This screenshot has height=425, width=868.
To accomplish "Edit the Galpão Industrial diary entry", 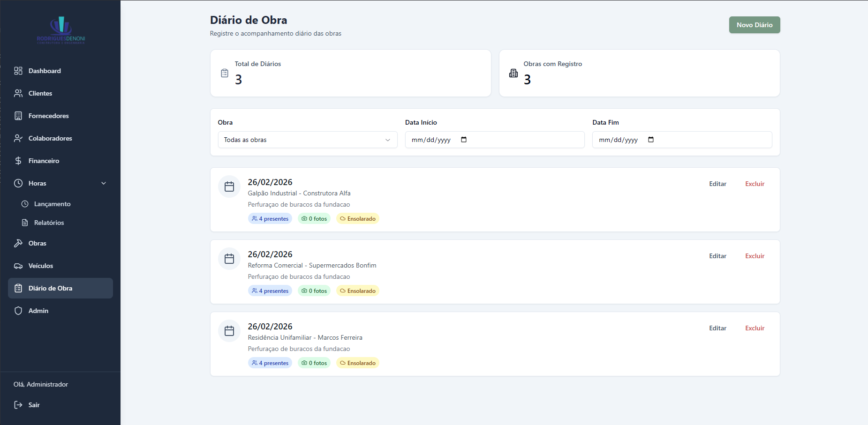I will (x=717, y=184).
